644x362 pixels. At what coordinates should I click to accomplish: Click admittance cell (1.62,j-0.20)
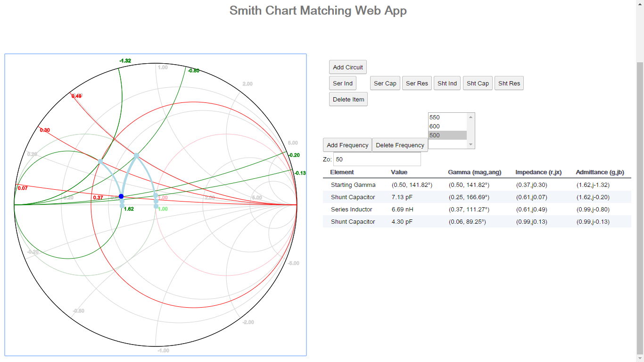(x=593, y=197)
